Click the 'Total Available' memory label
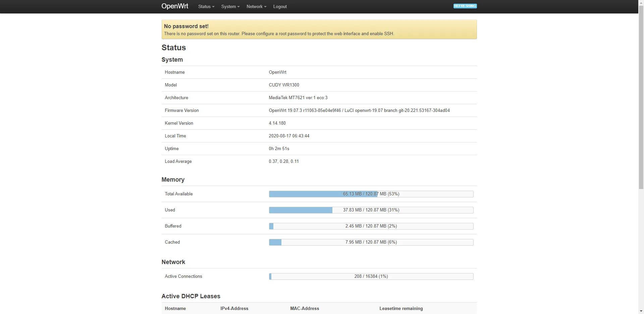This screenshot has width=644, height=314. click(x=179, y=194)
